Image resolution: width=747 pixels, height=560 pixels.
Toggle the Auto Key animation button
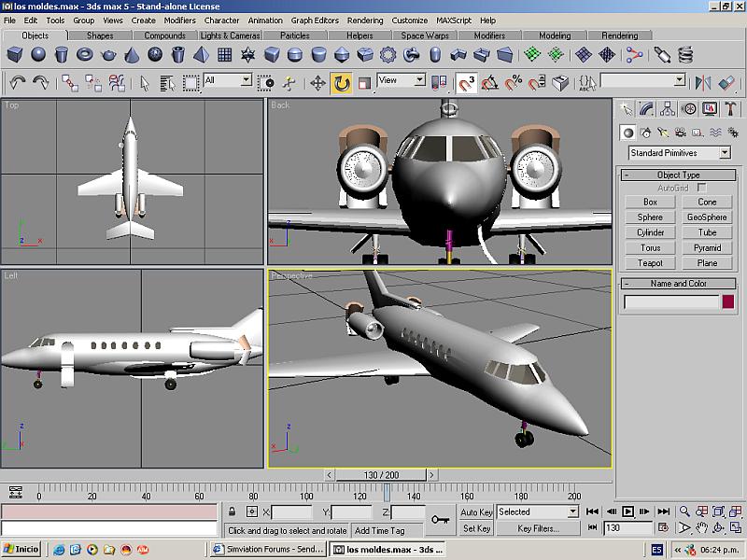point(476,512)
